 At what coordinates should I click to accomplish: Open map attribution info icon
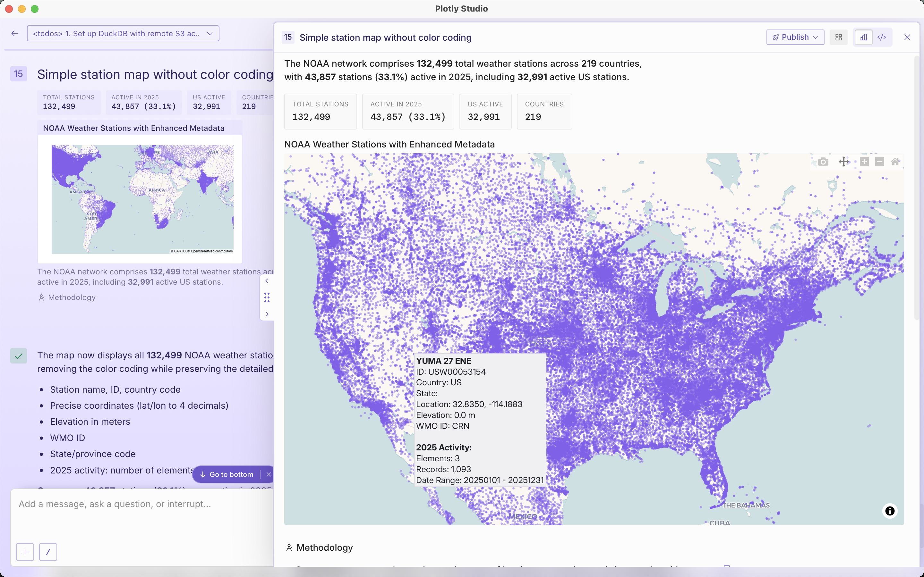point(890,511)
